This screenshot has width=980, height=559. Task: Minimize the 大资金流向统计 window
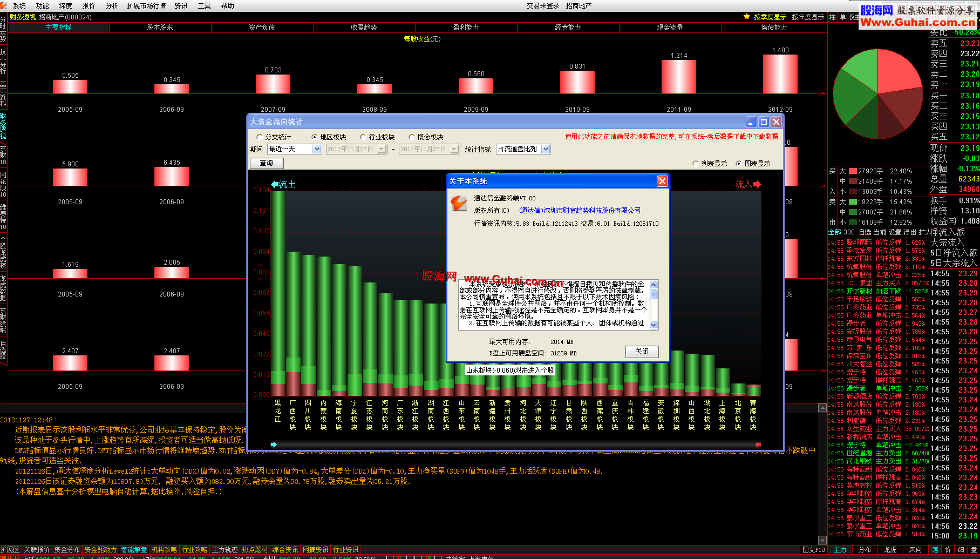[751, 122]
